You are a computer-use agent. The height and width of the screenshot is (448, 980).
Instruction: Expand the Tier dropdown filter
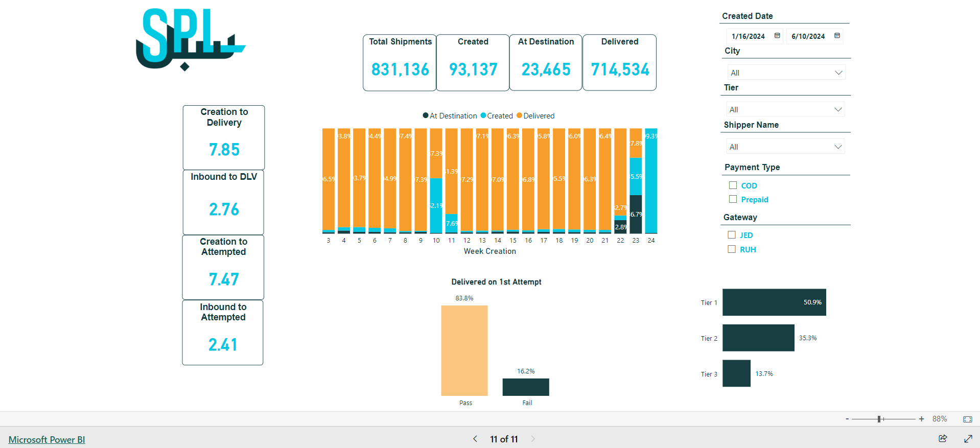[x=785, y=109]
